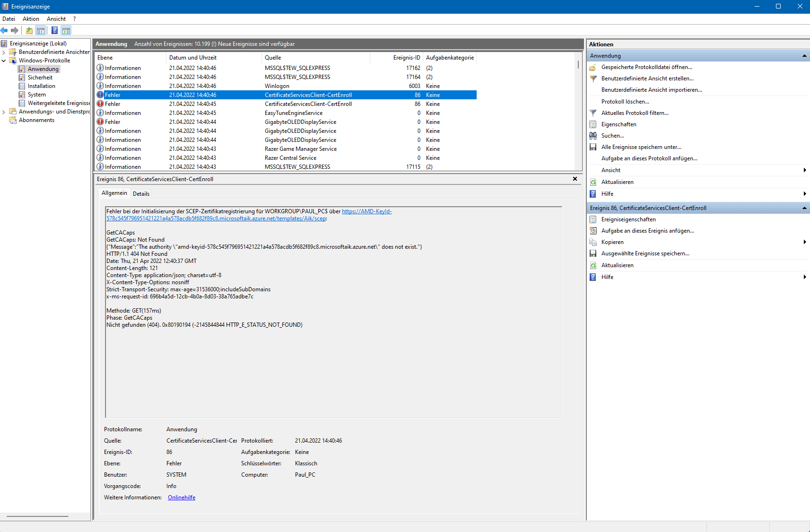The width and height of the screenshot is (810, 532).
Task: Click the Sicherheit log icon in the tree
Action: click(x=22, y=78)
